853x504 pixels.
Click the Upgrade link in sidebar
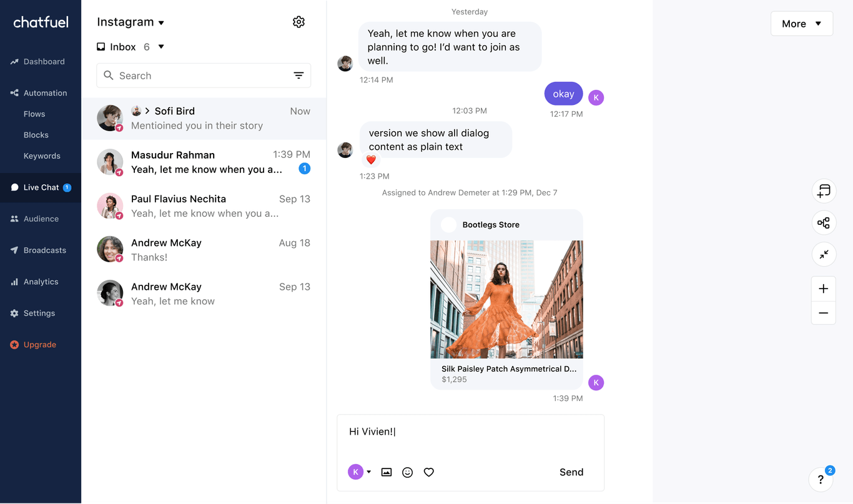(38, 344)
